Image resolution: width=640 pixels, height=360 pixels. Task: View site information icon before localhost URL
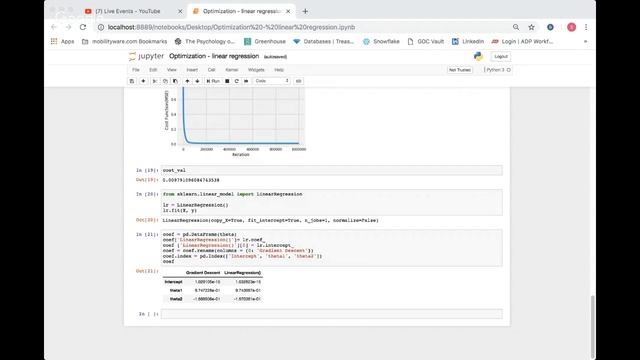click(x=101, y=27)
